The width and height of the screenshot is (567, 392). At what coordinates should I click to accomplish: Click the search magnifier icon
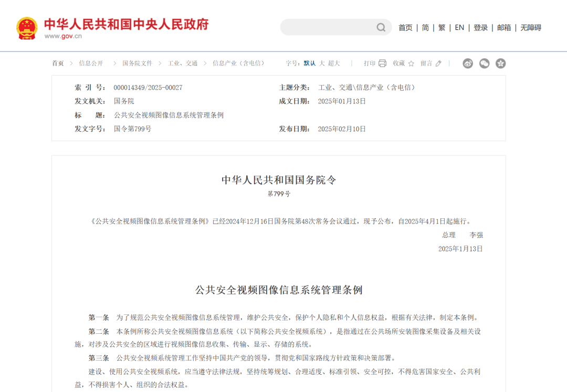point(381,27)
